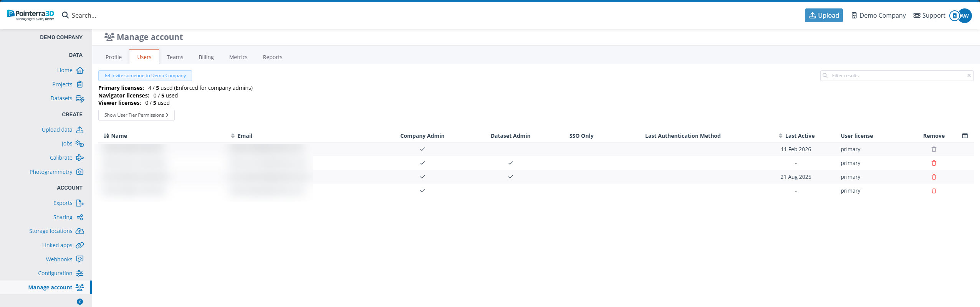Open Photogrammetry camera icon
The image size is (980, 307).
80,172
